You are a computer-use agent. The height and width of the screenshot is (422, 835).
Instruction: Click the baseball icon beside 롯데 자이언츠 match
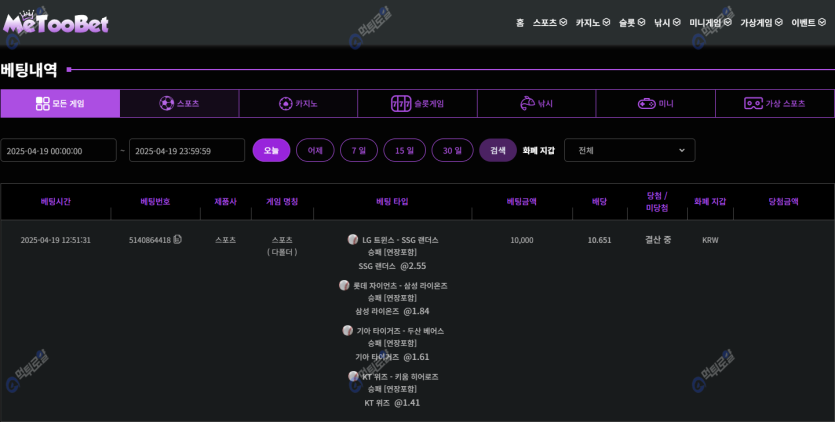[x=344, y=286]
